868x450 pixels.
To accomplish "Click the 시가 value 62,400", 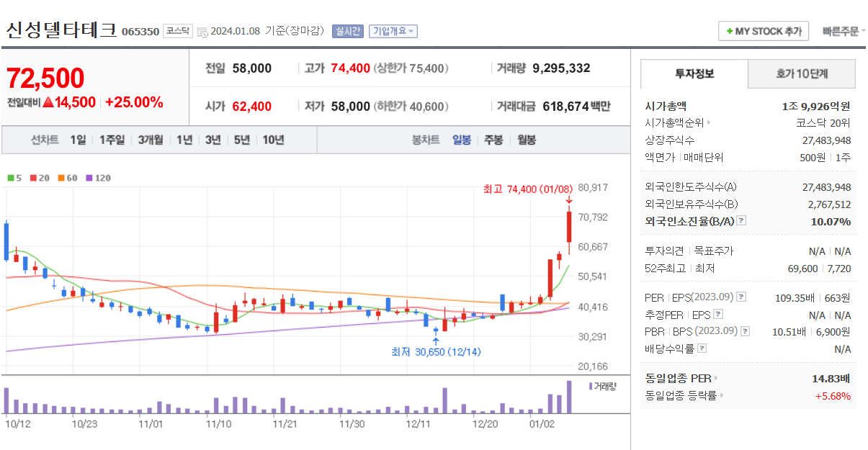I will [252, 107].
